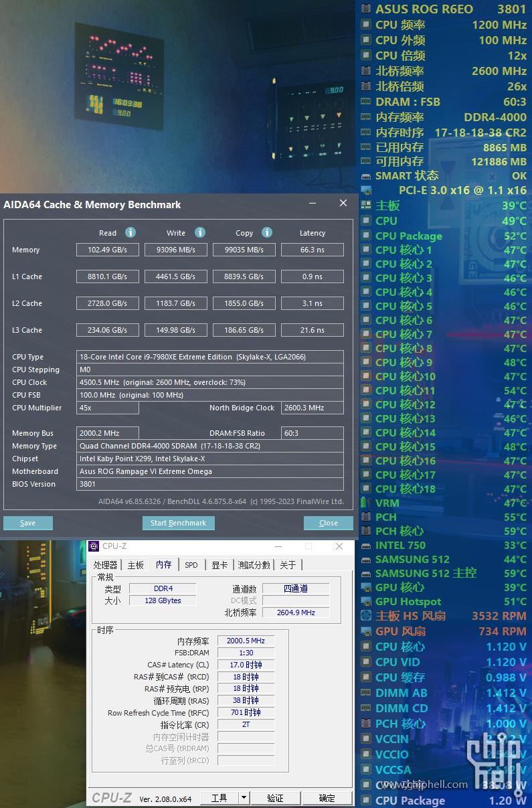Click the icon next to DRAM : FSB
Screen dimensions: 532x808
366,102
